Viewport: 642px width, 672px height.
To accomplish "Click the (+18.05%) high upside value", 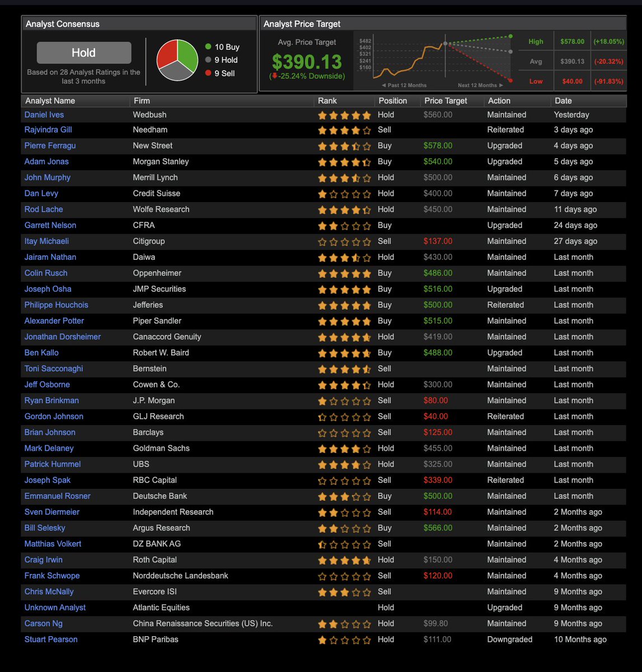I will (x=608, y=41).
